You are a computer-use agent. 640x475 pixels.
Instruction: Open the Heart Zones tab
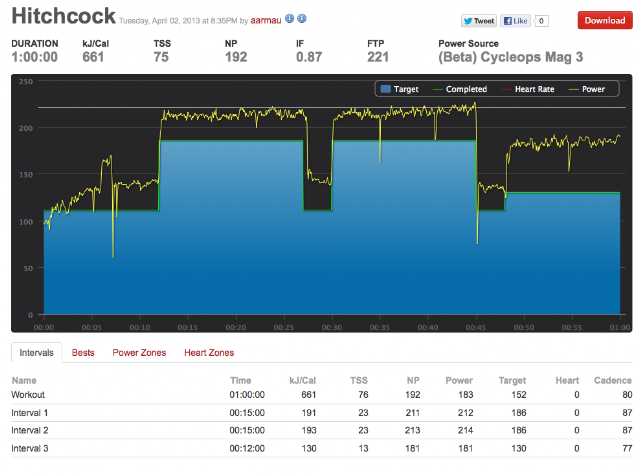[x=209, y=353]
